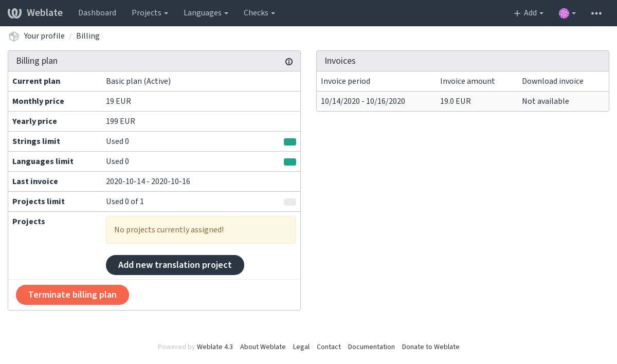617x364 pixels.
Task: Click the Strings limit label
Action: point(36,141)
